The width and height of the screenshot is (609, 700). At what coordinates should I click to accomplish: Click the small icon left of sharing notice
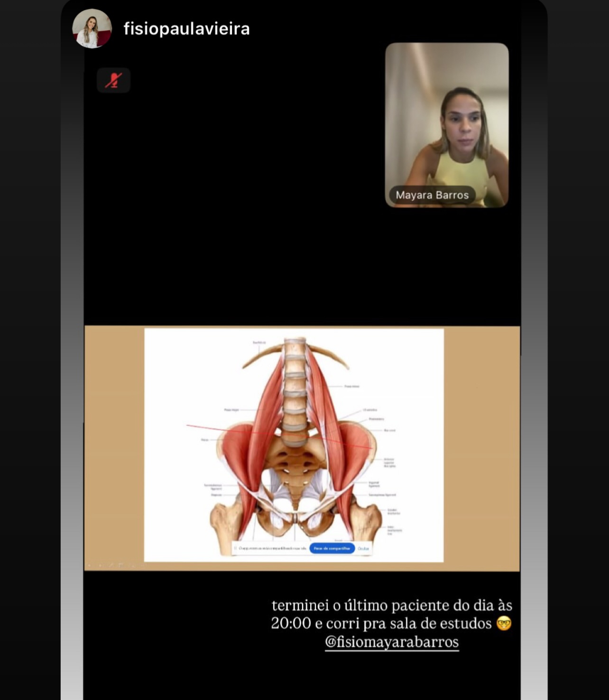(x=236, y=548)
